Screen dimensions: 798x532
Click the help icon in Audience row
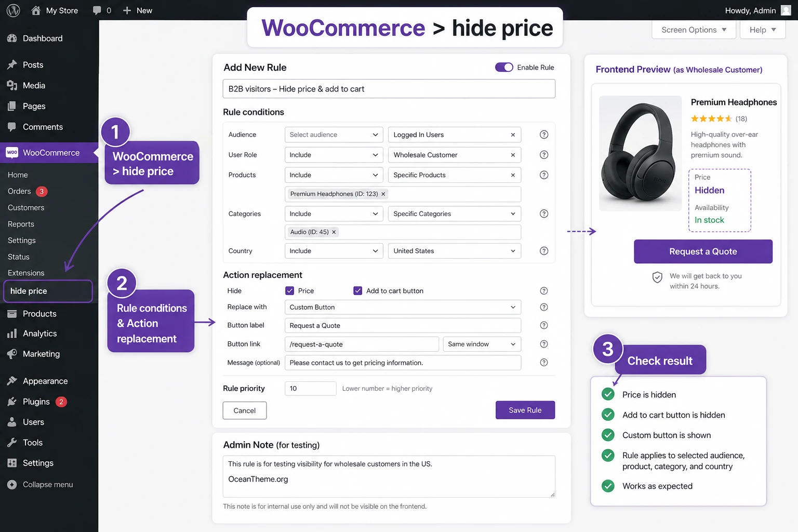[x=544, y=135]
